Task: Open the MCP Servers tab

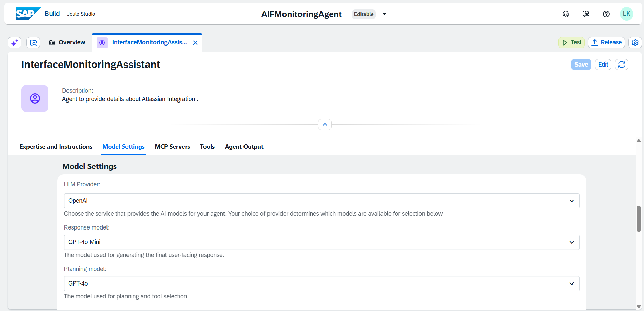Action: tap(172, 147)
